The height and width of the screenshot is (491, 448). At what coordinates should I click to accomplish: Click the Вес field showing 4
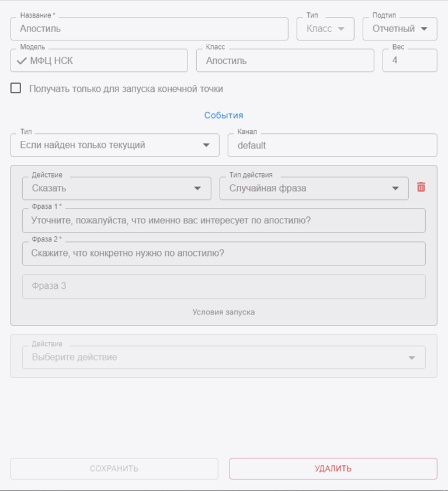pos(409,61)
